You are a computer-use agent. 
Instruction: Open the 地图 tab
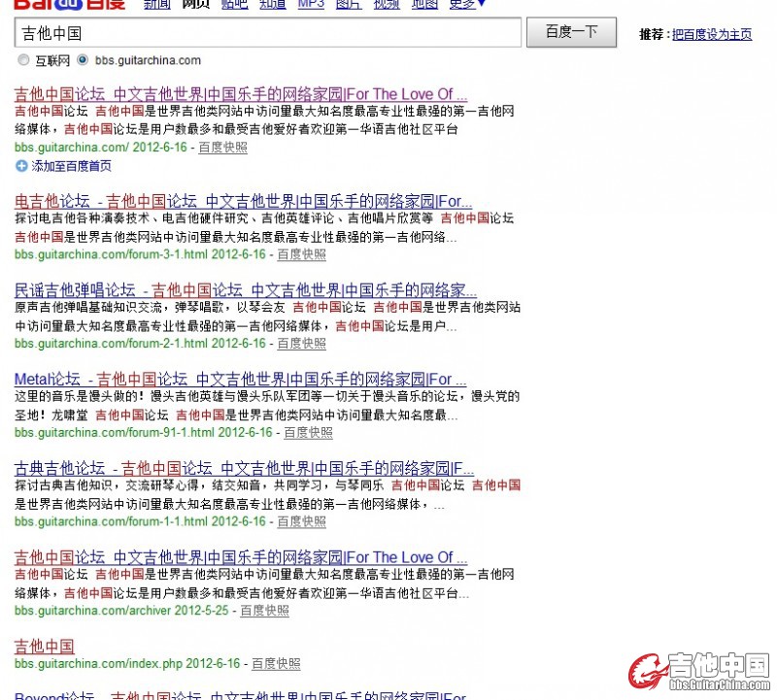(424, 5)
